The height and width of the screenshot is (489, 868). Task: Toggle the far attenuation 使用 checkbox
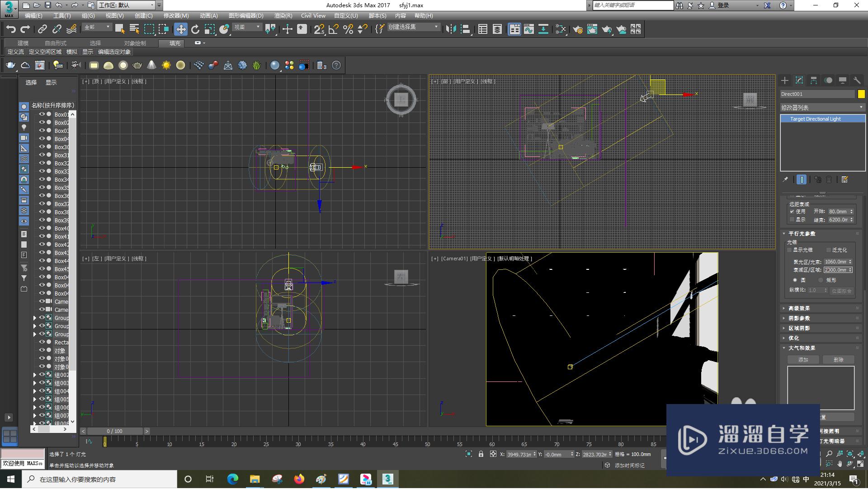(792, 212)
